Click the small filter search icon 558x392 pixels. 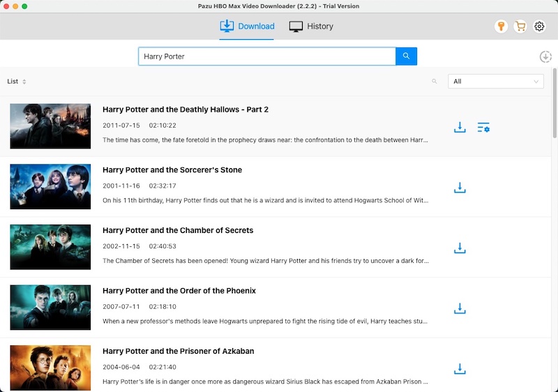pyautogui.click(x=434, y=82)
